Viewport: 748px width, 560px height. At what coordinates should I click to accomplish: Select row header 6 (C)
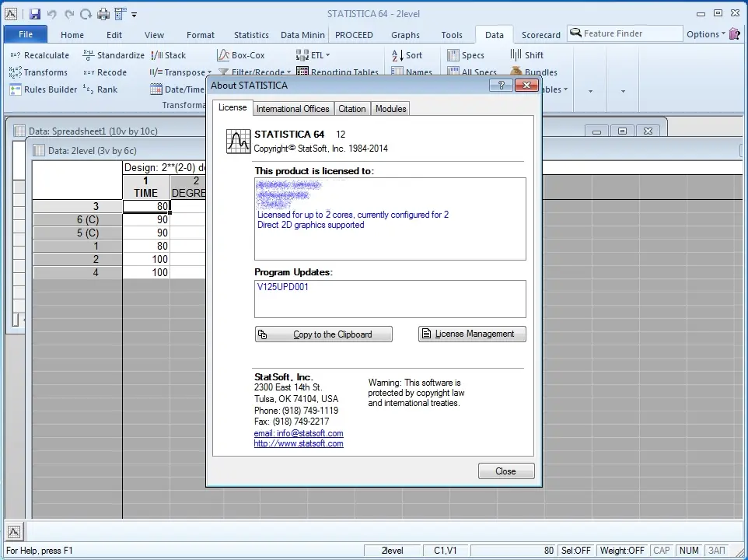(77, 220)
